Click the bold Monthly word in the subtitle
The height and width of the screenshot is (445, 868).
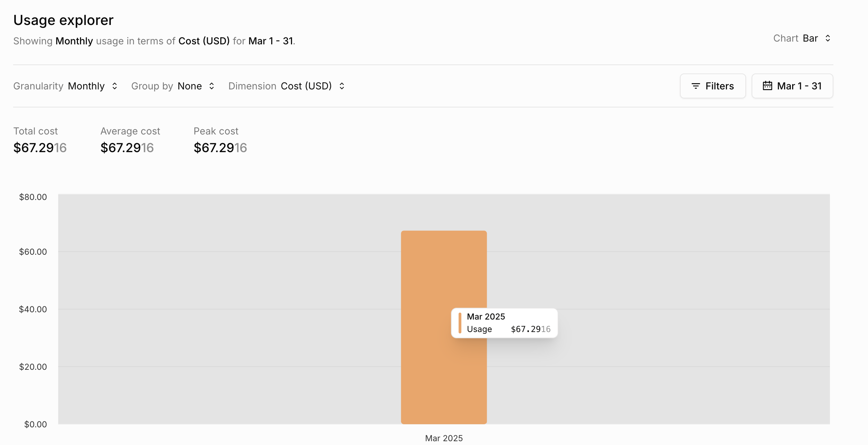click(74, 41)
